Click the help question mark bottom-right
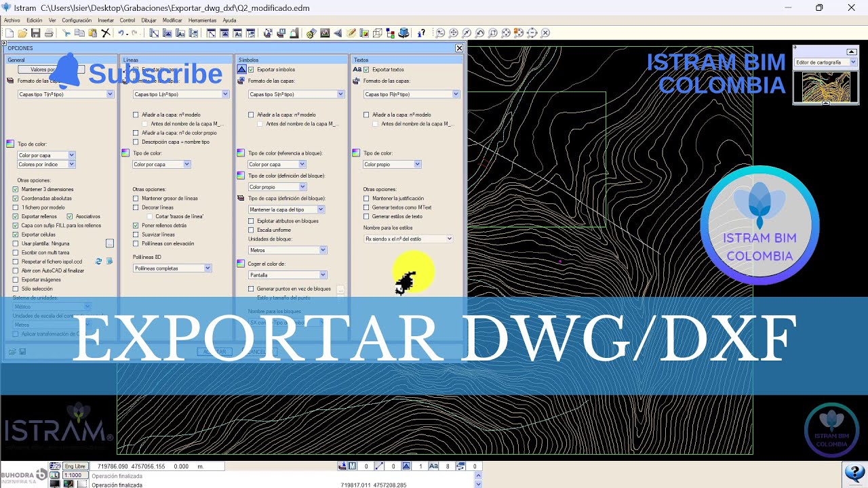 [x=853, y=473]
